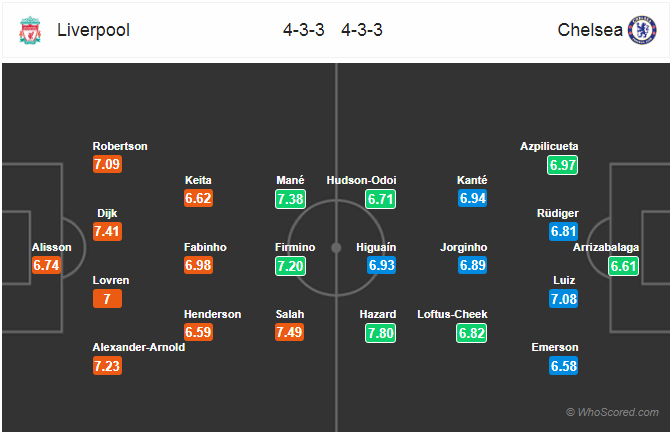This screenshot has width=671, height=432.
Task: Click player name Robertson
Action: [120, 146]
